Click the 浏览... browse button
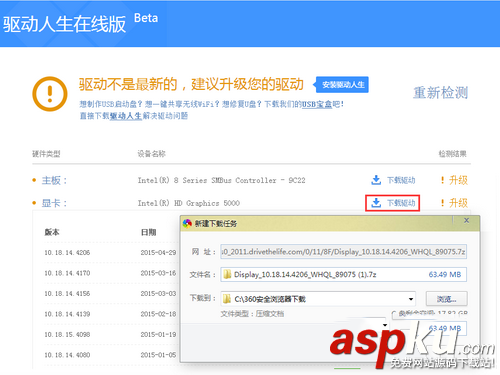Screen dimensions: 500x375 click(447, 299)
